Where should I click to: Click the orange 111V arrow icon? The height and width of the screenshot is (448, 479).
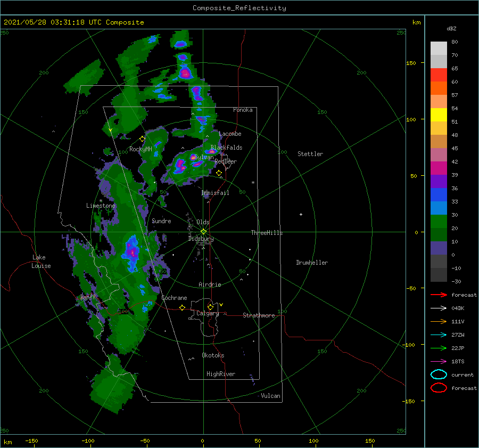[x=439, y=321]
